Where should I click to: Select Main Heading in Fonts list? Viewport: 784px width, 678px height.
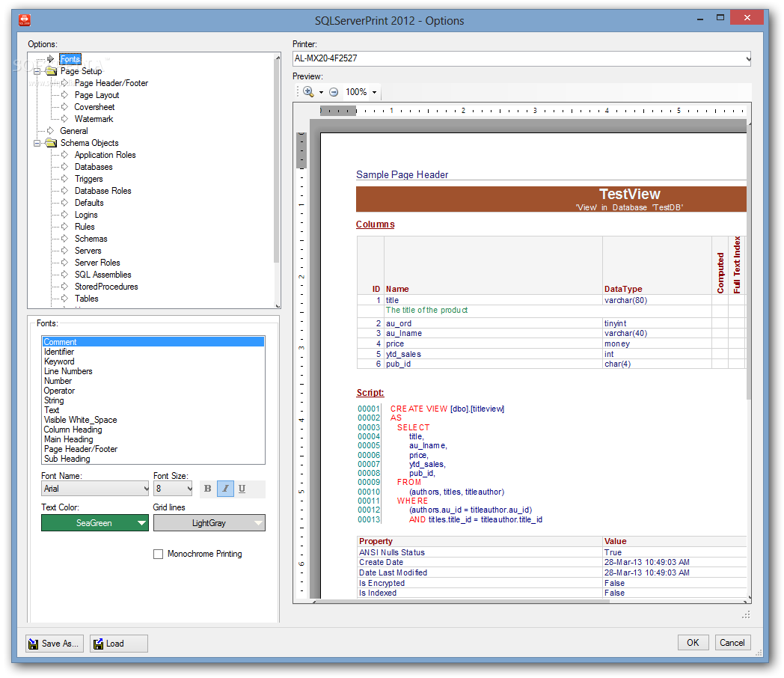tap(153, 439)
